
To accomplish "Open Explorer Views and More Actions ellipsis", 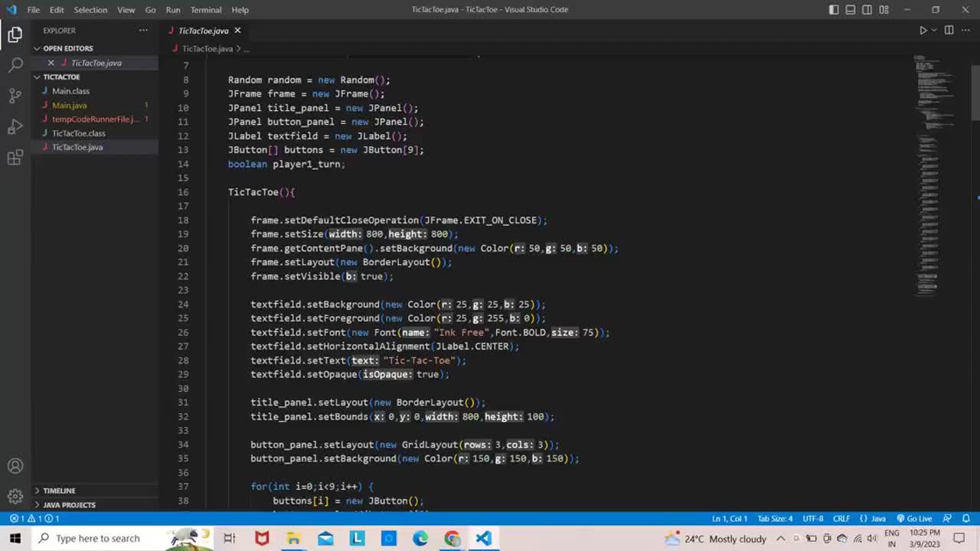I will [x=143, y=31].
